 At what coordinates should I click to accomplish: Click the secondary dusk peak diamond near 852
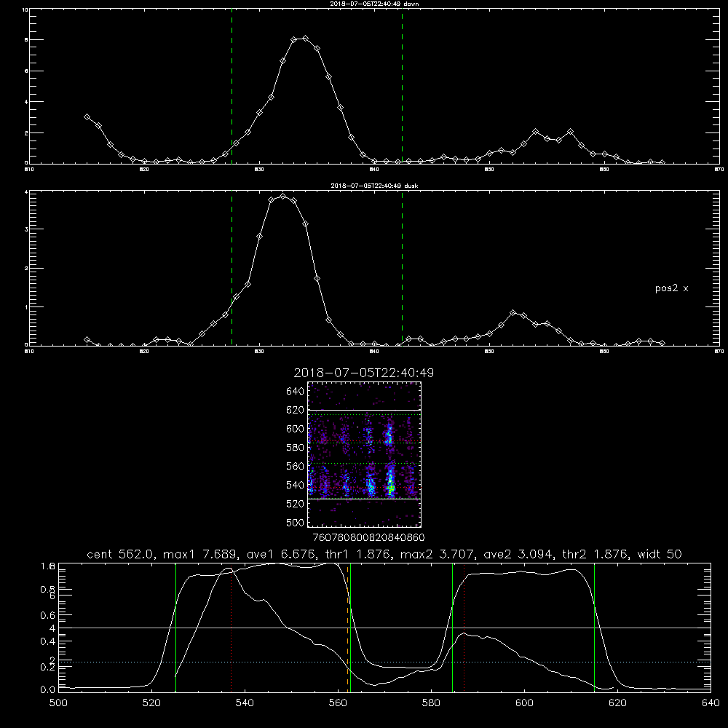point(513,312)
